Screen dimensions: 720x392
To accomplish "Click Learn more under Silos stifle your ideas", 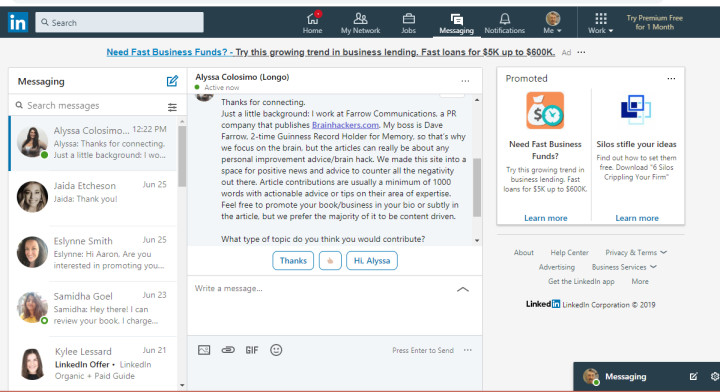I will [x=637, y=218].
